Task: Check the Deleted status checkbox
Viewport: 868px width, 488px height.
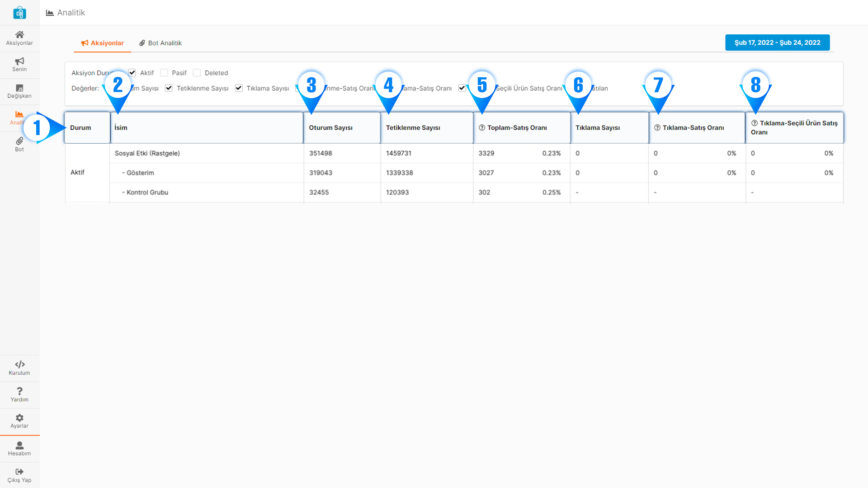Action: 197,73
